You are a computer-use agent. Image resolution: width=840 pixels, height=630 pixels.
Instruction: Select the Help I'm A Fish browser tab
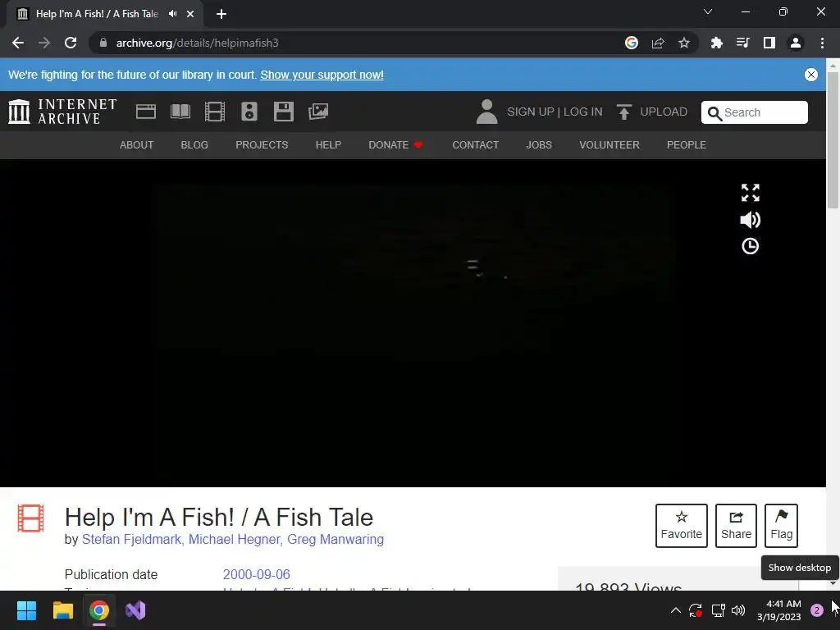[x=105, y=14]
